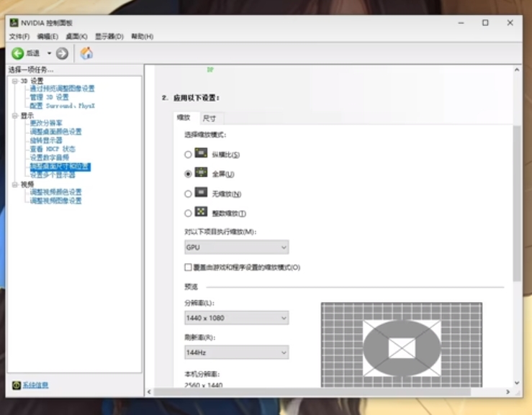Open the 文件(F) menu

point(19,36)
